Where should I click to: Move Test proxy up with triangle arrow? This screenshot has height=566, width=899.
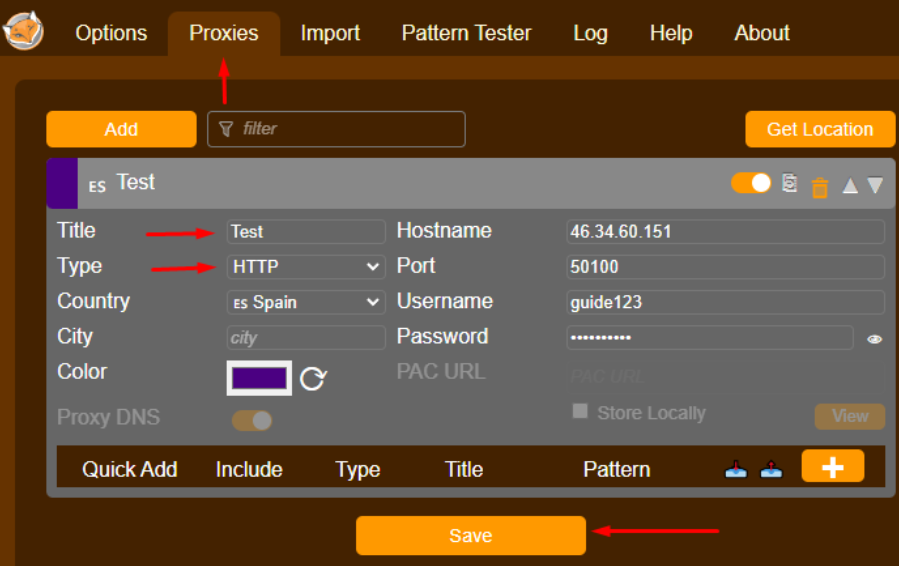850,185
